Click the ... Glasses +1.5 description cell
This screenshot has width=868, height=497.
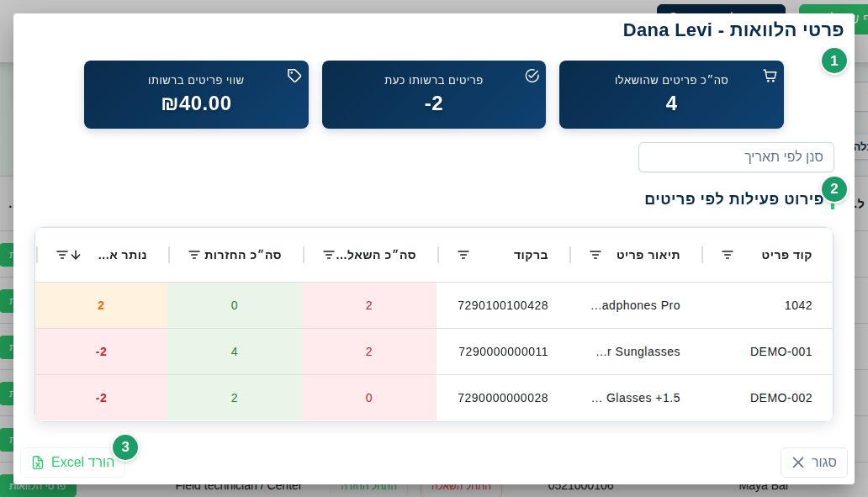point(636,398)
